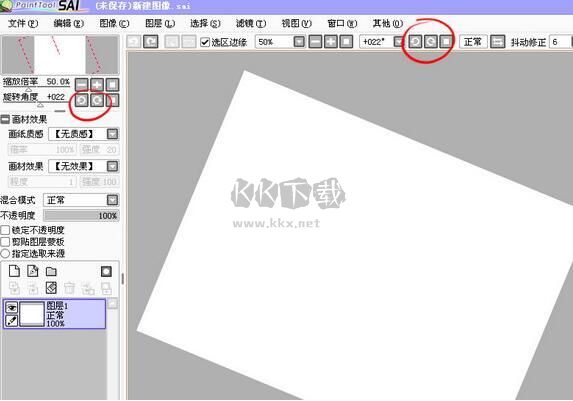Viewport: 573px width, 401px height.
Task: Create a new layer folder
Action: point(51,271)
